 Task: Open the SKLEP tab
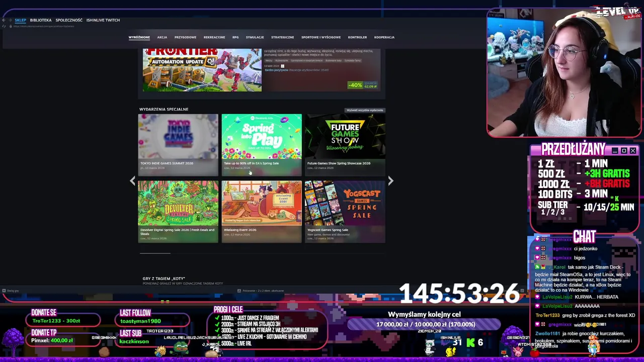[x=20, y=20]
